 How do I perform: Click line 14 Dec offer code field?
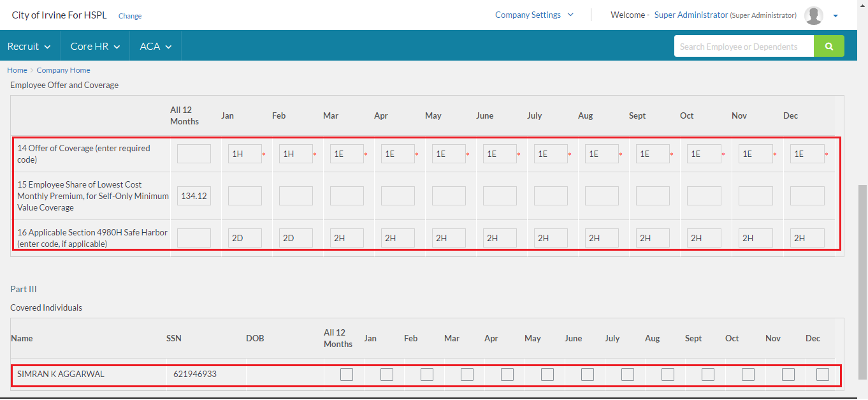tap(807, 154)
